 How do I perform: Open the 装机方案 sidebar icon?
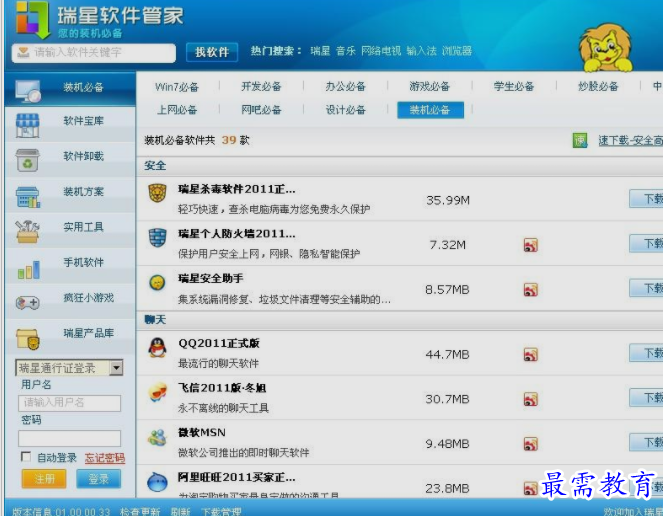point(28,197)
